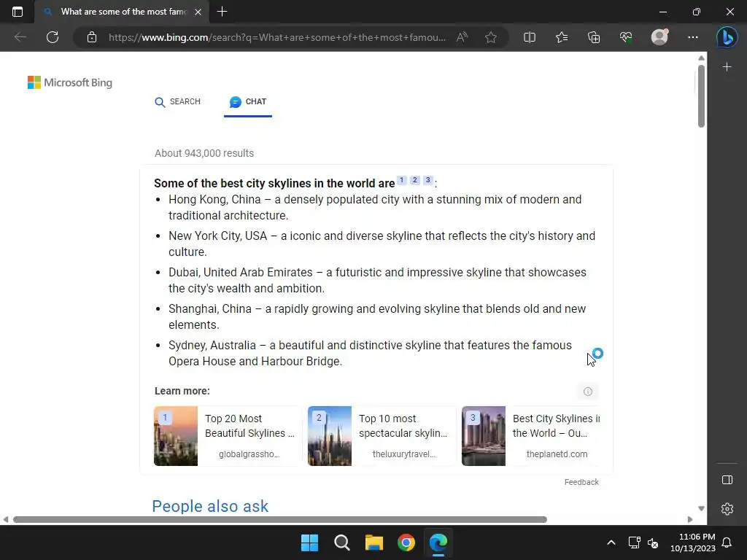Click the Sydney, Australia bullet text

(x=370, y=353)
